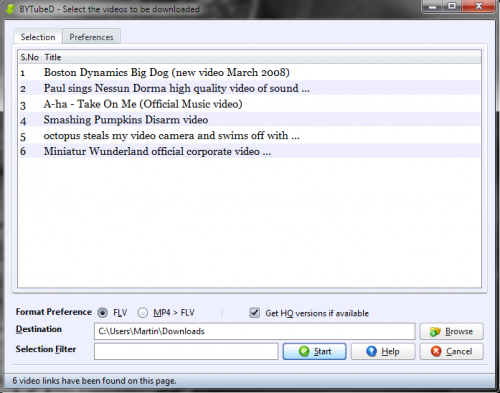Choose the MP4 > FLV format option
The width and height of the screenshot is (500, 393).
coord(143,313)
